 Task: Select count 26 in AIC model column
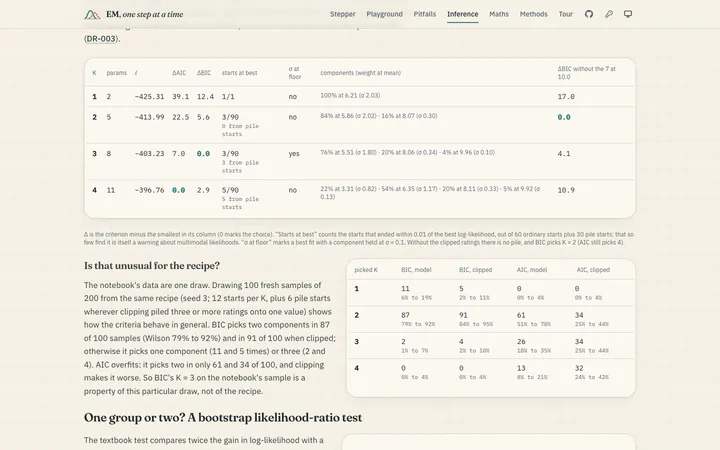(x=521, y=342)
